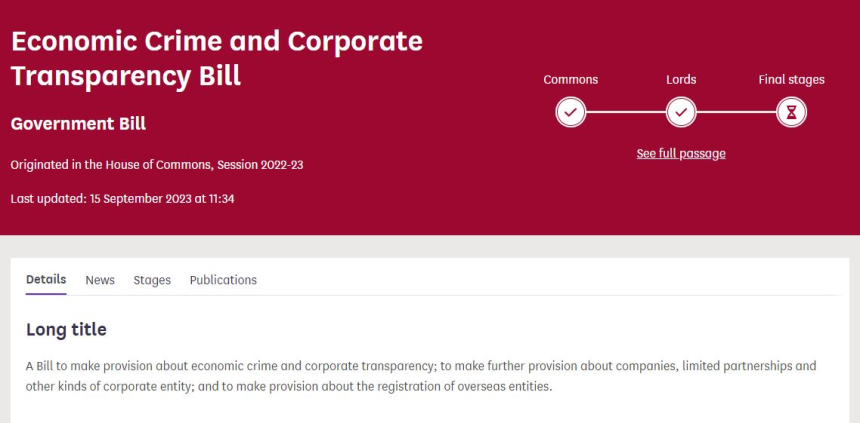Select the Commons stage label

point(570,80)
